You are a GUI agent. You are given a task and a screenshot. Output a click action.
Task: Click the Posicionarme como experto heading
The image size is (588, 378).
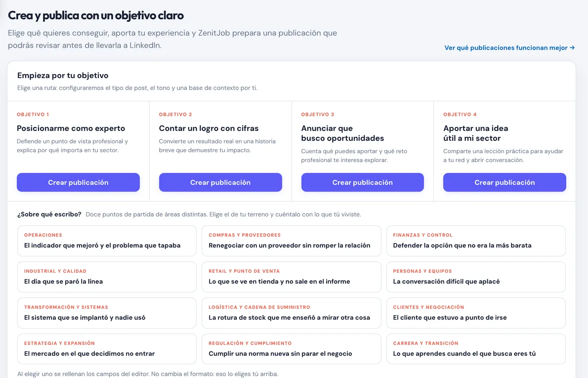[71, 128]
